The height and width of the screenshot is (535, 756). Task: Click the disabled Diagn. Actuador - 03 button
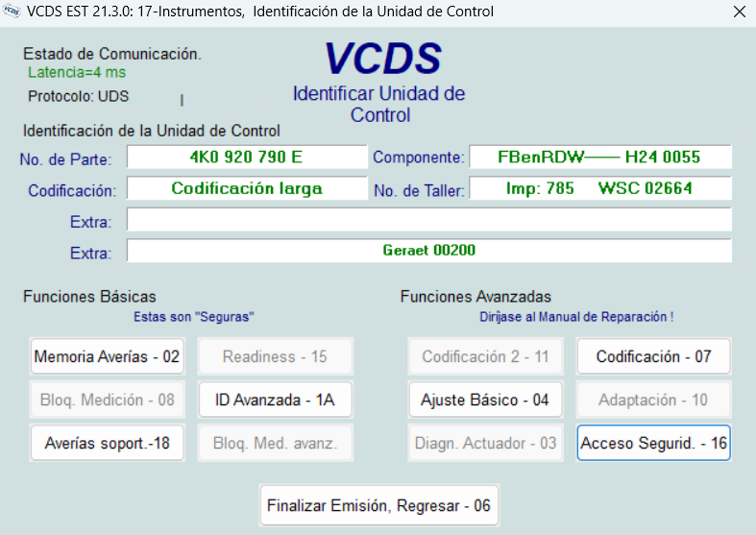tap(485, 443)
